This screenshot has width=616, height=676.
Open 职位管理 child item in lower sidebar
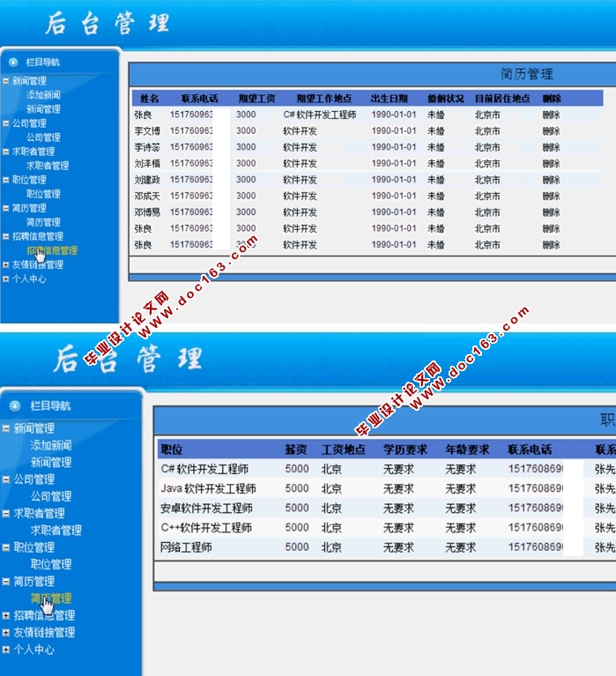[51, 564]
